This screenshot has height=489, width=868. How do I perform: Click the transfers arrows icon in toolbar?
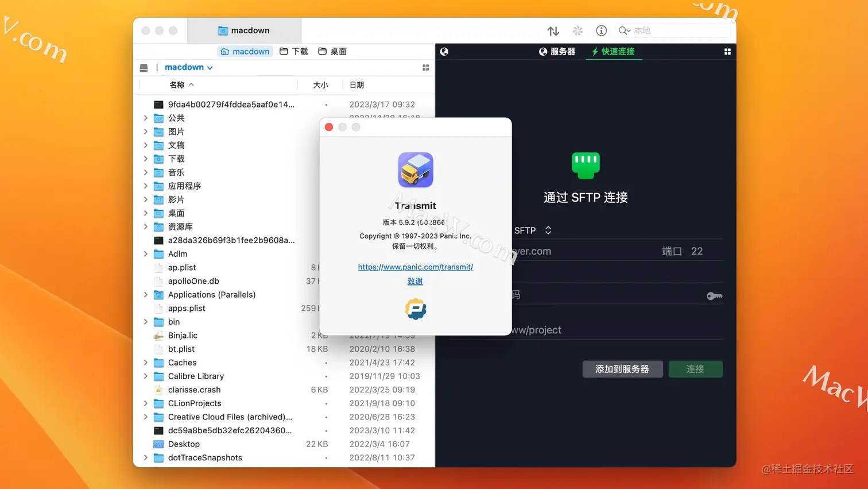click(x=553, y=30)
